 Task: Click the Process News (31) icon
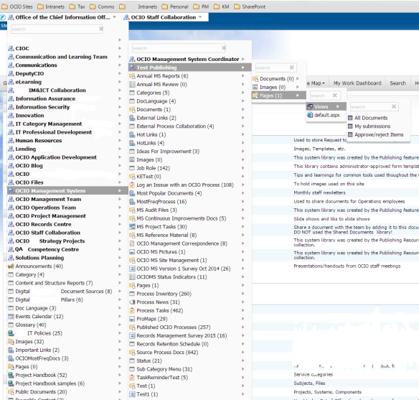132,302
